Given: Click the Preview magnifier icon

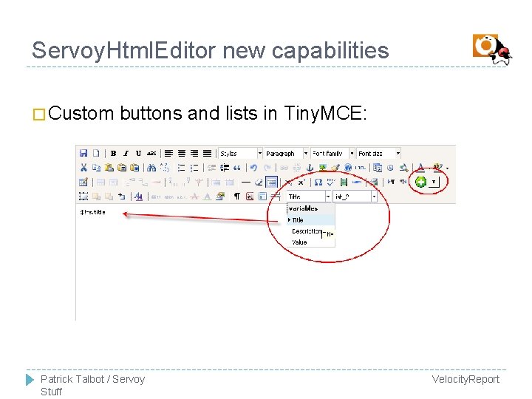Looking at the screenshot, I should (x=403, y=168).
